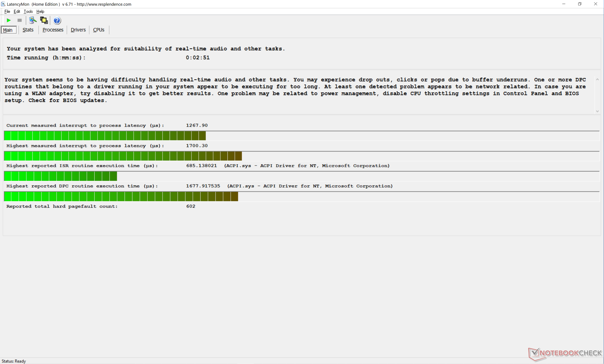Viewport: 604px width, 364px height.
Task: Restore down the LatencyMon window
Action: 579,4
